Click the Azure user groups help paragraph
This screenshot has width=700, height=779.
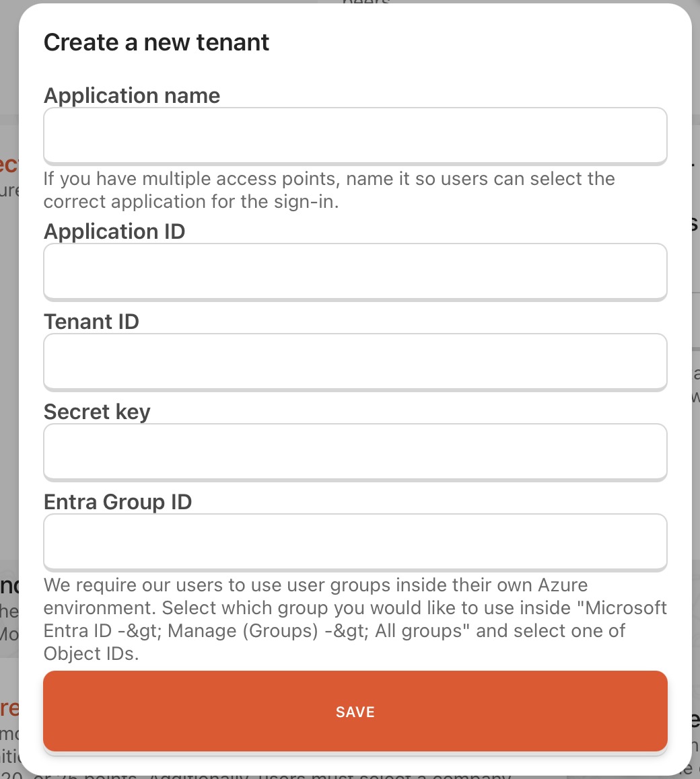click(x=355, y=619)
